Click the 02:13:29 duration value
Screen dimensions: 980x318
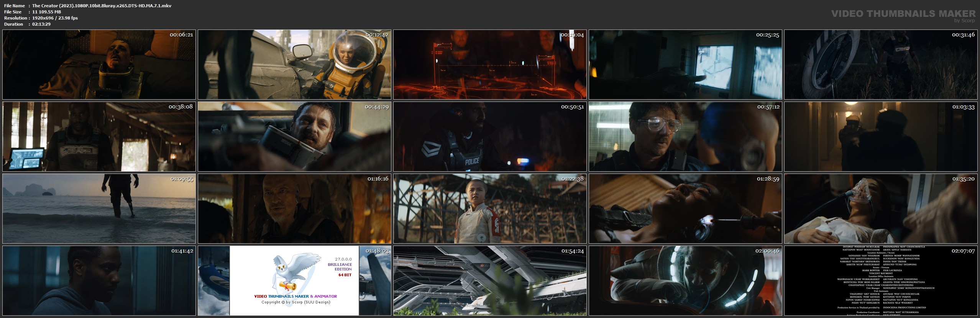tap(41, 24)
